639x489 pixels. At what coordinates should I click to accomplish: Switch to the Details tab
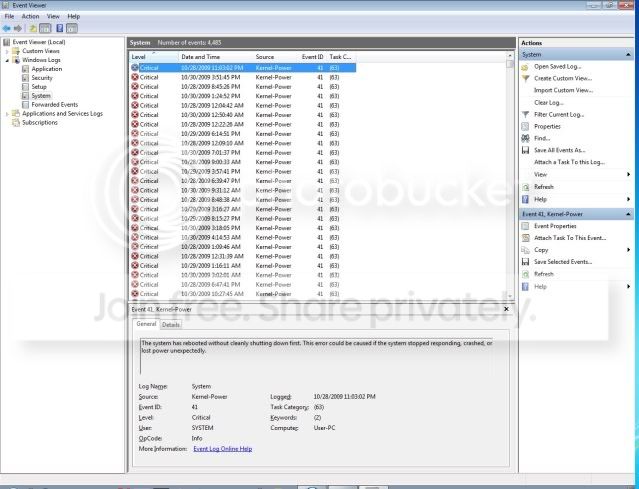(171, 325)
